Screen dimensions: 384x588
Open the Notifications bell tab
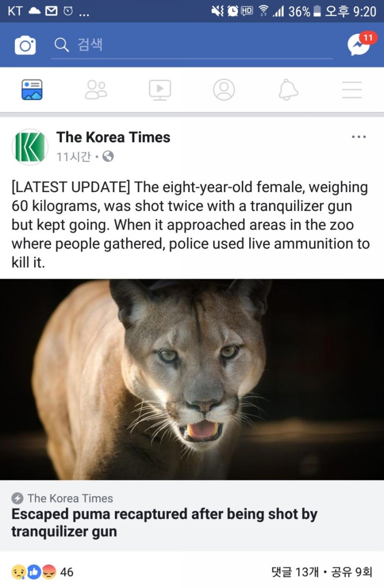tap(288, 90)
